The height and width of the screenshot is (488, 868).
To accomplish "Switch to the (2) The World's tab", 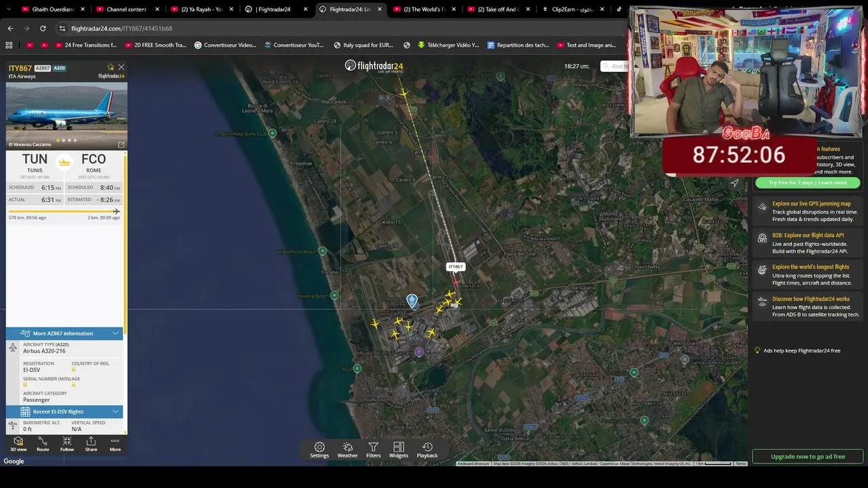I will [425, 9].
